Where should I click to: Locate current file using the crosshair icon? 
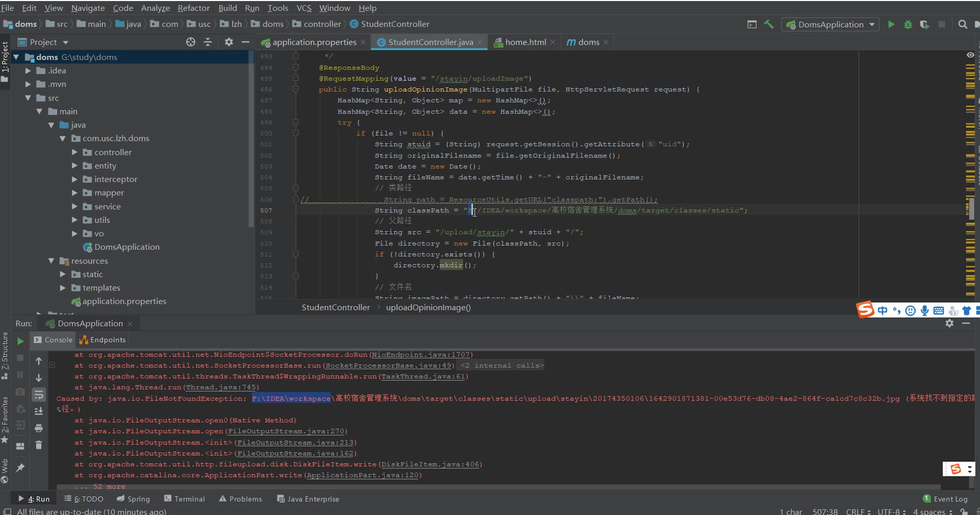[x=191, y=42]
